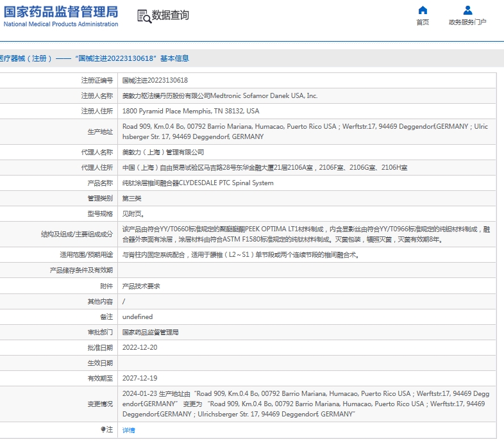Open the 详情 link
Viewport: 504px width, 444px height.
128,430
